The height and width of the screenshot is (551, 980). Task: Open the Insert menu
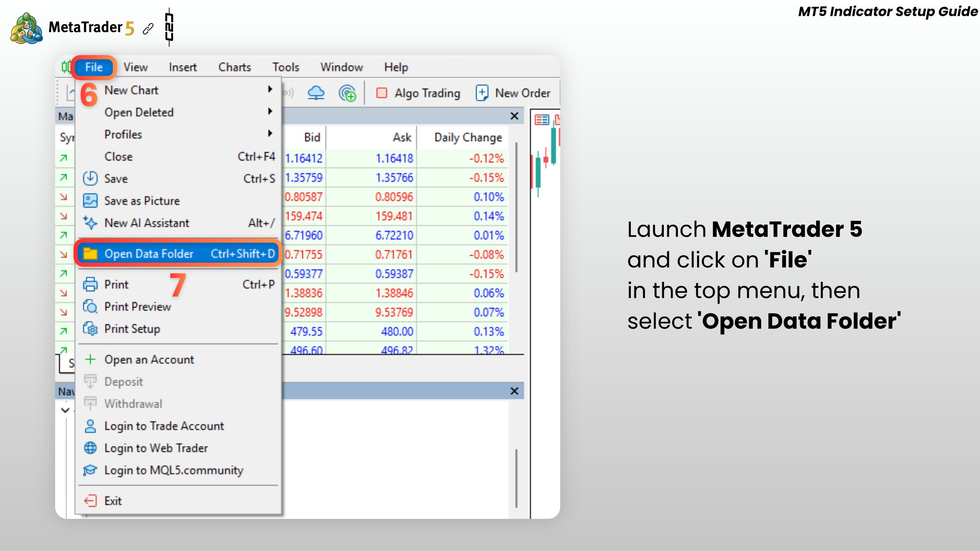(x=183, y=67)
